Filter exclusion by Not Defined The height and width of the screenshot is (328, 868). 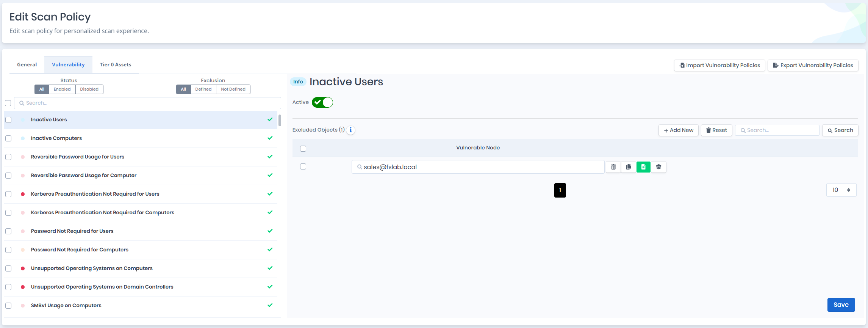coord(233,89)
